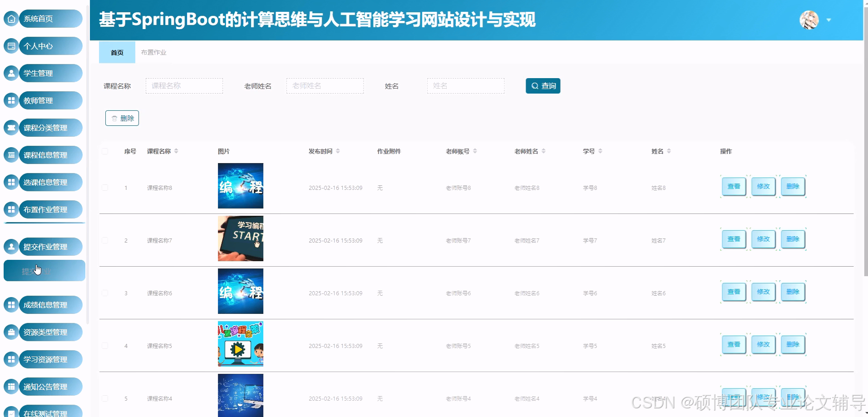Viewport: 868px width, 417px height.
Task: Expand 提交作业管理 menu
Action: (50, 247)
